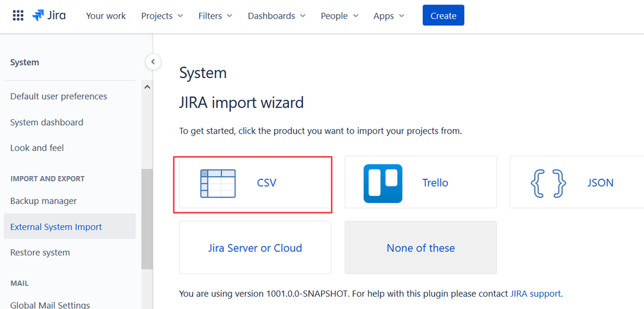Screen dimensions: 644x309
Task: Open the app switcher grid icon
Action: coord(17,16)
